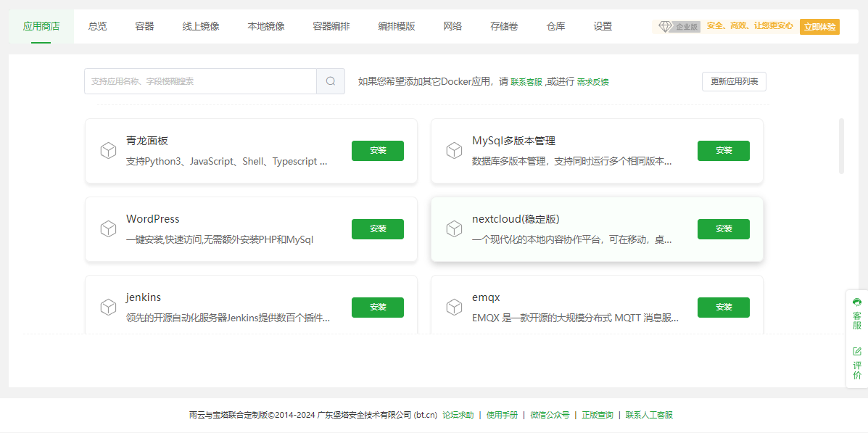Click the nextcloud(稳定版) package icon
This screenshot has height=433, width=868.
455,228
